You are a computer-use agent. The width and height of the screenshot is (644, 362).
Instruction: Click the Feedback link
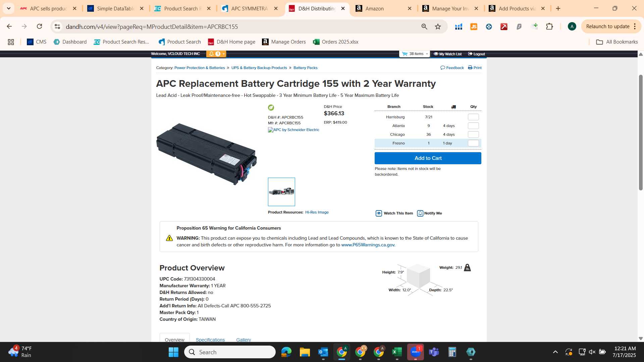point(452,68)
